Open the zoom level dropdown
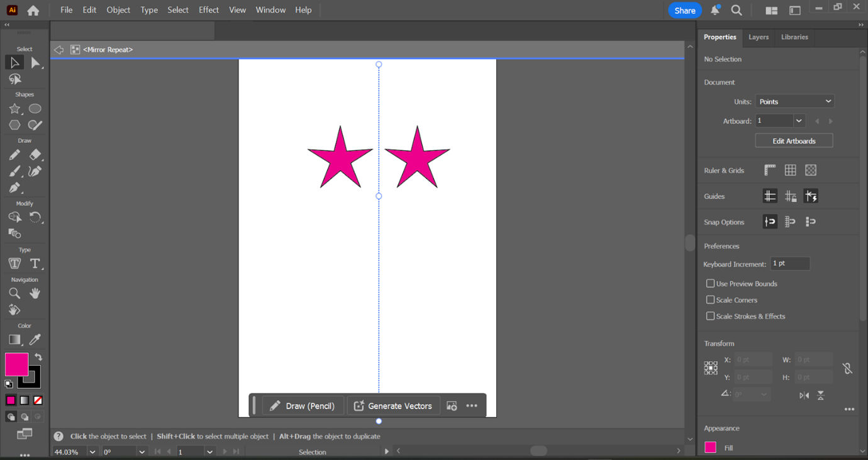This screenshot has height=460, width=868. [92, 451]
